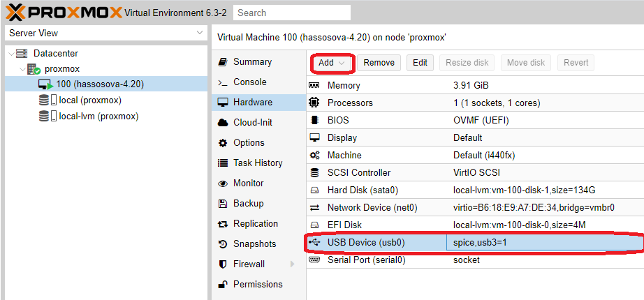Viewport: 644px width, 300px height.
Task: Select the BIOS hardware row
Action: coord(475,120)
